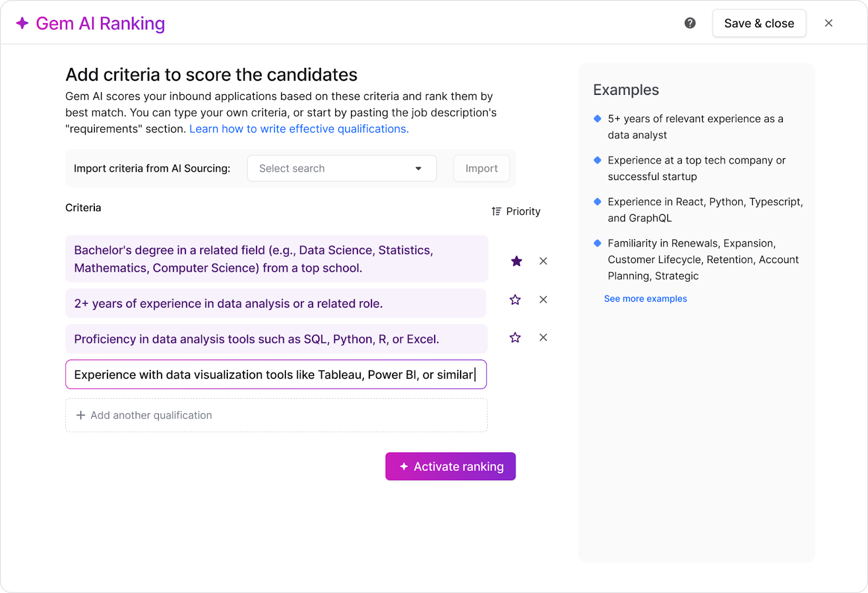The height and width of the screenshot is (593, 868).
Task: Edit the Bachelor's degree criterion text
Action: coord(277,259)
